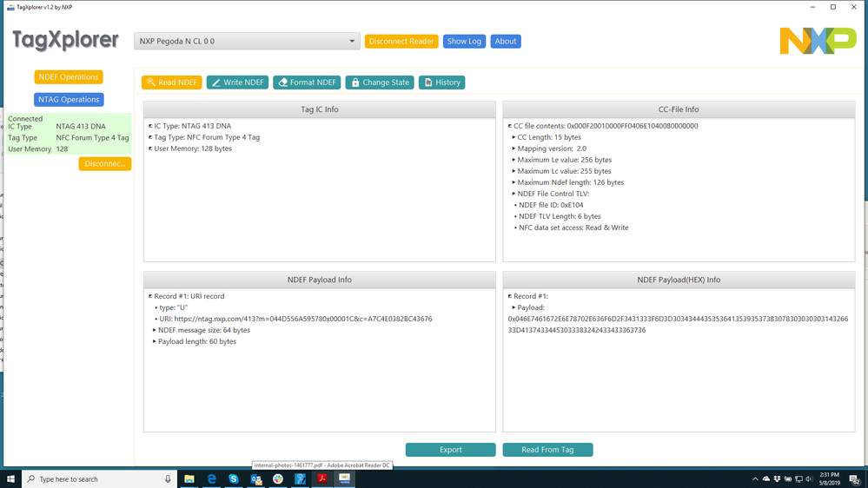Expand Maximum Le value: 256 bytes arrow
This screenshot has height=488, width=868.
click(x=514, y=160)
